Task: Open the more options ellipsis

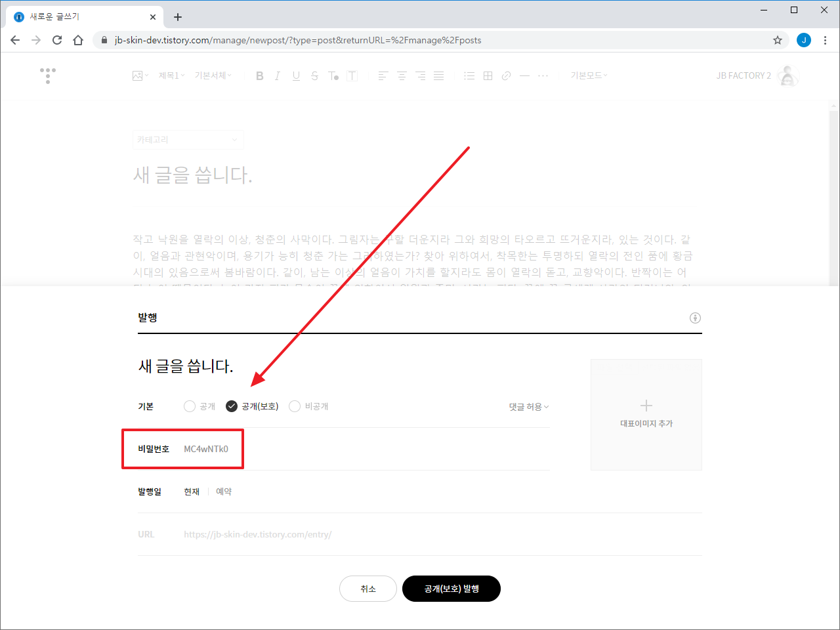Action: pos(543,75)
